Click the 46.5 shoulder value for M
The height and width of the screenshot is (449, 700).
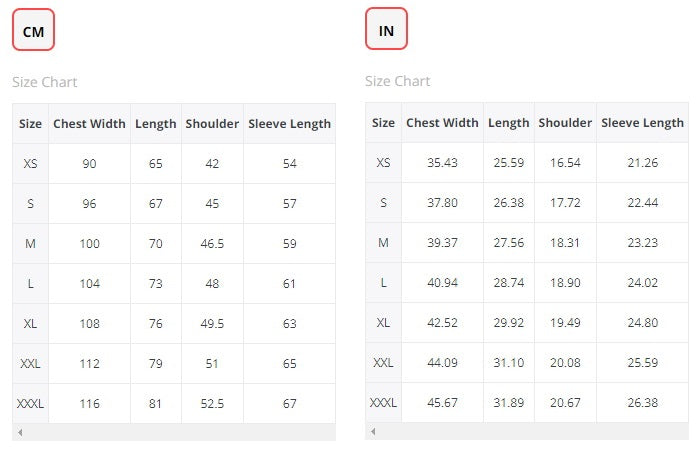pyautogui.click(x=212, y=243)
